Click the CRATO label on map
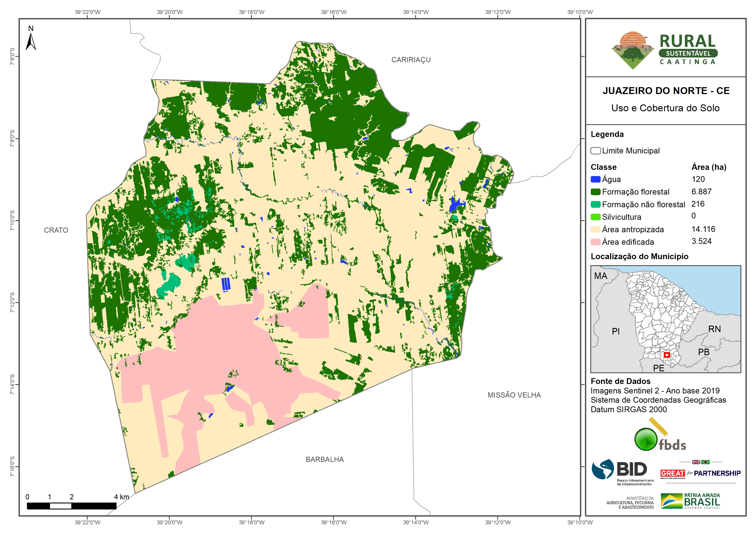The width and height of the screenshot is (756, 534). (56, 230)
